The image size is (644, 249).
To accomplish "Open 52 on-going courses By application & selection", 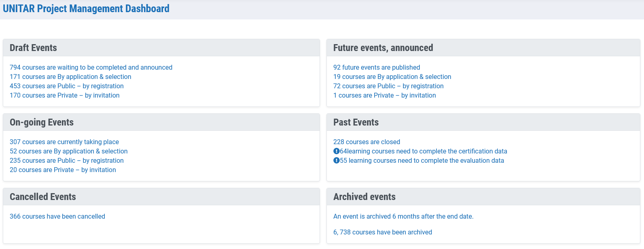I will coord(69,151).
